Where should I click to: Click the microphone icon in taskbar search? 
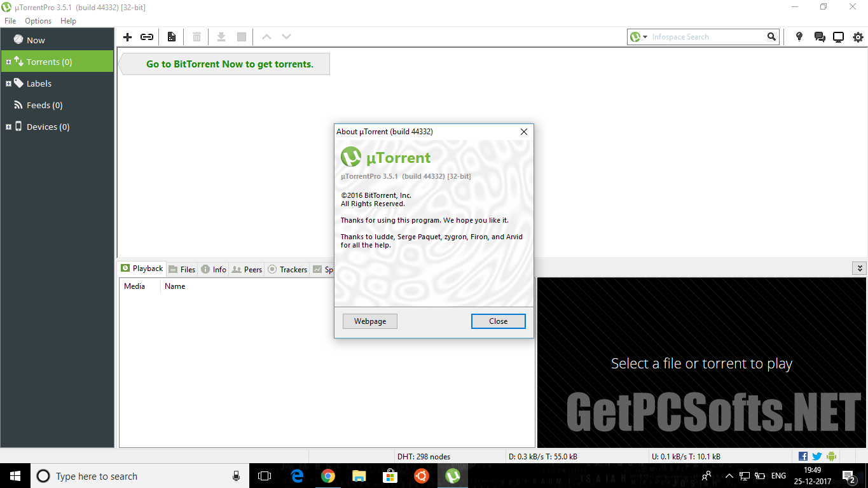tap(236, 476)
